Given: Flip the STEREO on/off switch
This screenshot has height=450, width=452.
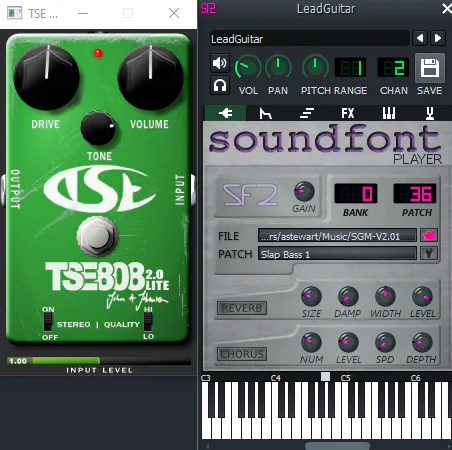Looking at the screenshot, I should point(48,323).
